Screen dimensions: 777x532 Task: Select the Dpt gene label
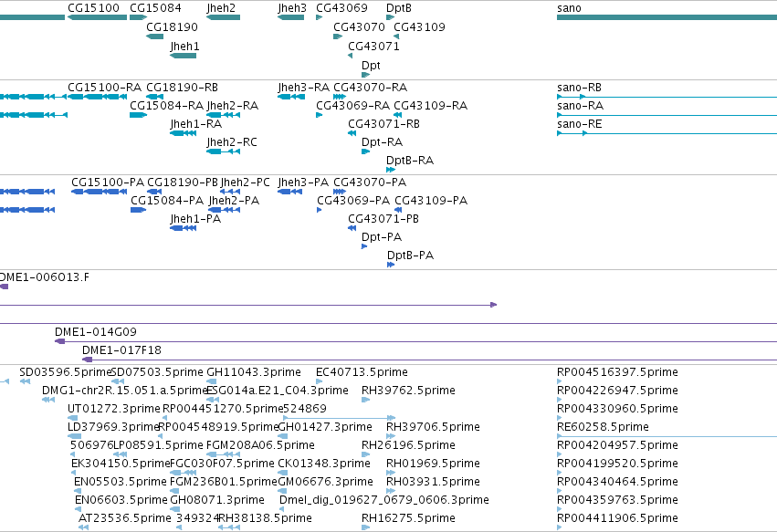(x=372, y=66)
